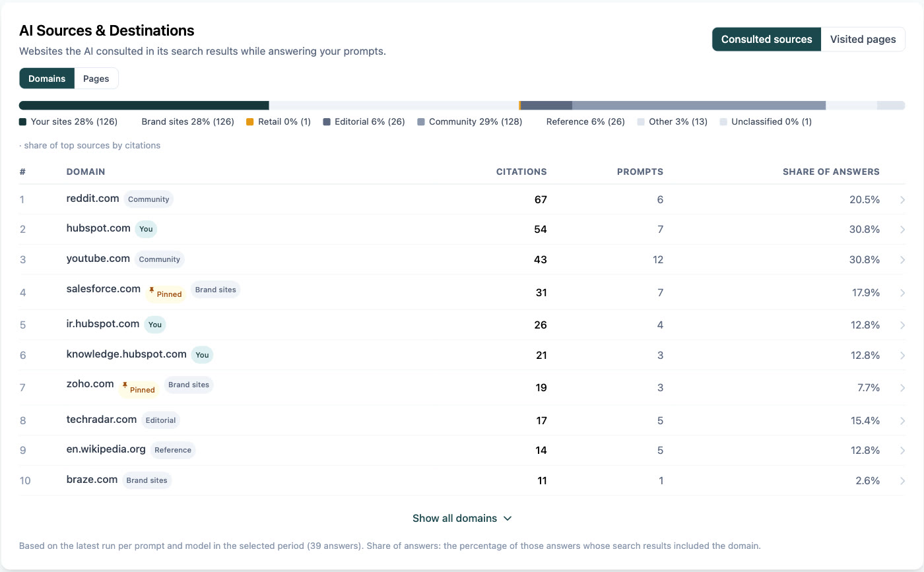Click the pin icon on salesforce.com
Screen dimensions: 924x572
point(152,291)
